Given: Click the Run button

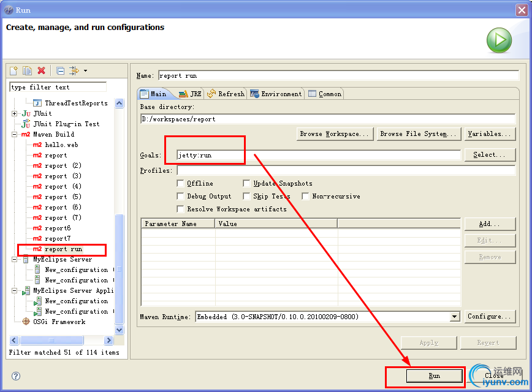Looking at the screenshot, I should point(435,375).
